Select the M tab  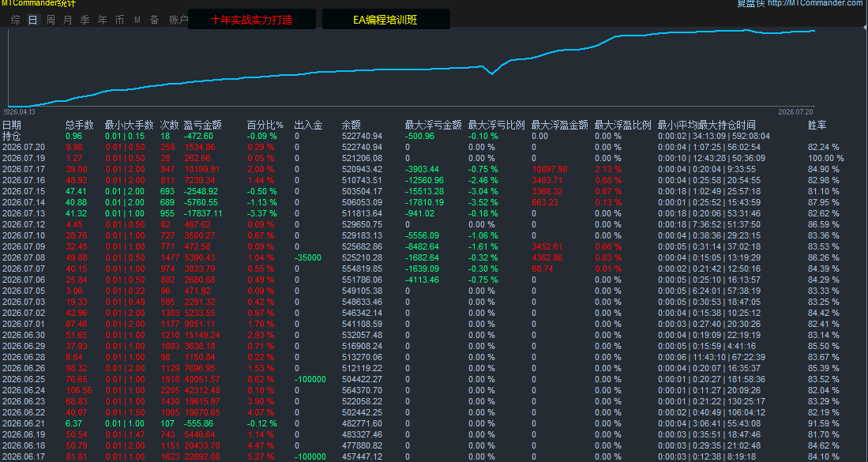coord(137,20)
